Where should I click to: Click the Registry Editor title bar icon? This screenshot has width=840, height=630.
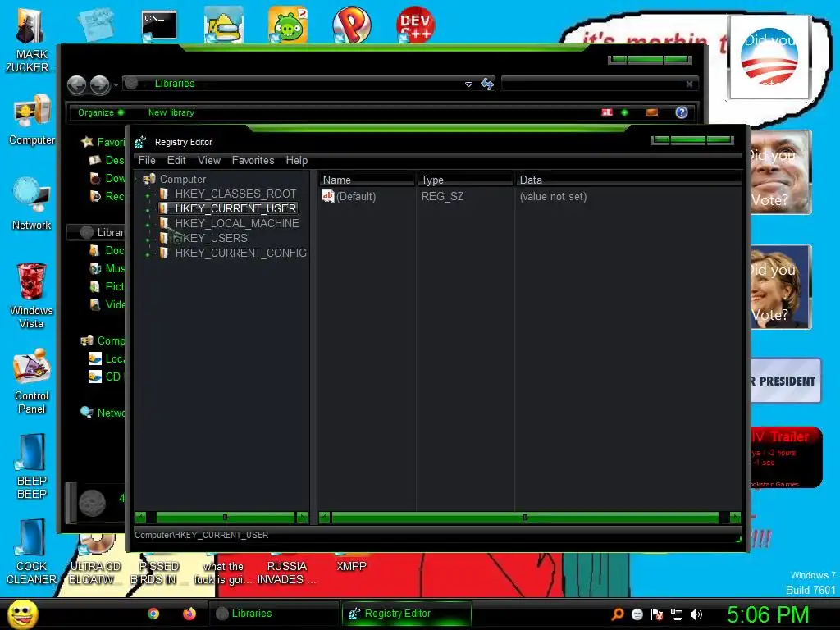[141, 142]
